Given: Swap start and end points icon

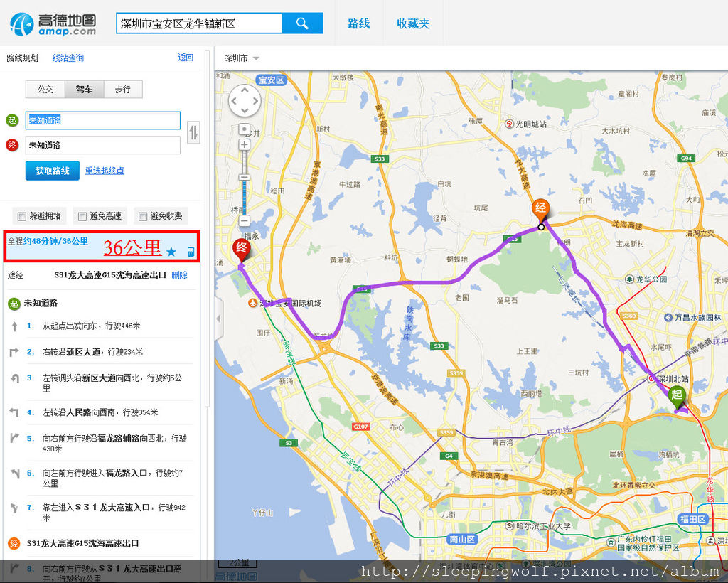Looking at the screenshot, I should [x=193, y=133].
